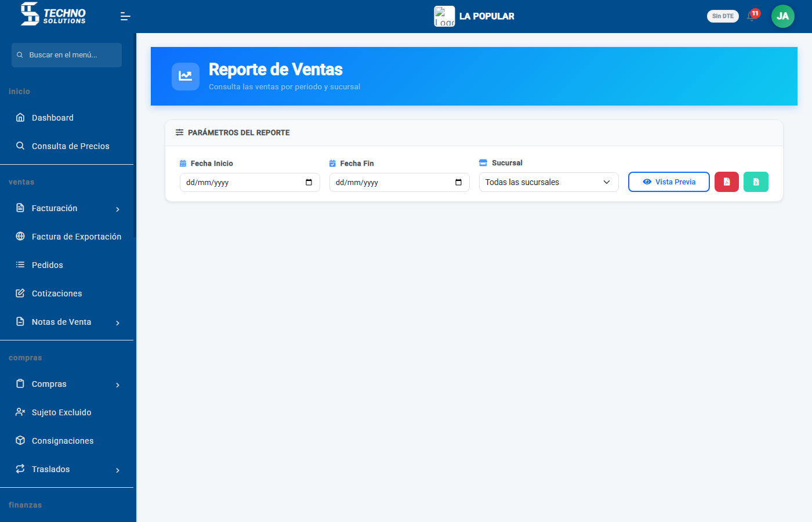Expand the Notas de Venta submenu arrow

click(x=118, y=322)
